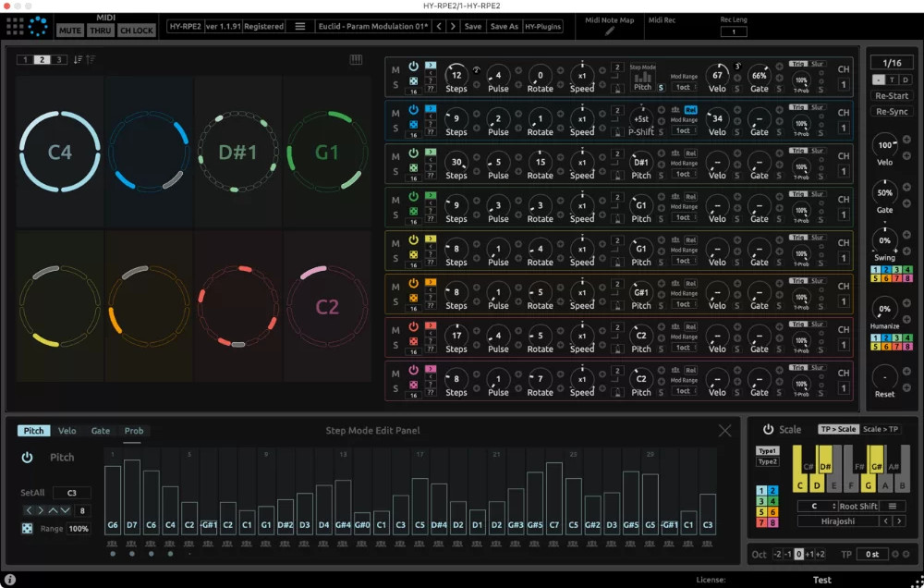Click the Rec Leng input field

pyautogui.click(x=734, y=31)
